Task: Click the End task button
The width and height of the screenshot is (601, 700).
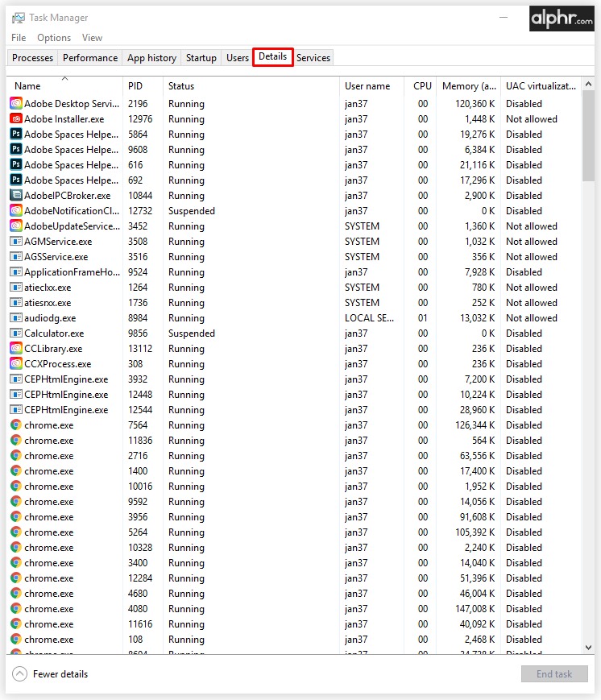Action: pyautogui.click(x=554, y=673)
